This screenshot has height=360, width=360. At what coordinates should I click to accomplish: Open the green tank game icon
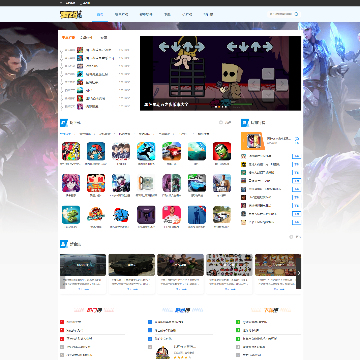71,215
